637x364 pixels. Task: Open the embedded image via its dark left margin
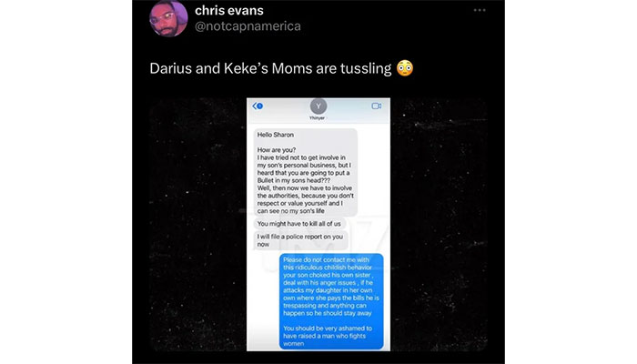coord(197,224)
